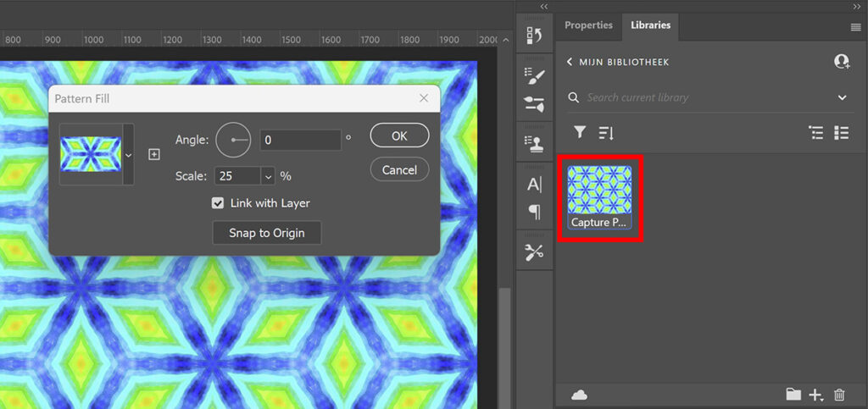Open the History panel icon

534,36
